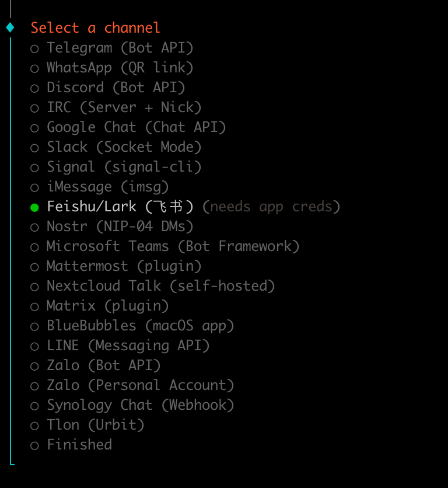Screen dimensions: 448x488
Task: Click the green Feishu/Lark selected radio dot
Action: [34, 207]
